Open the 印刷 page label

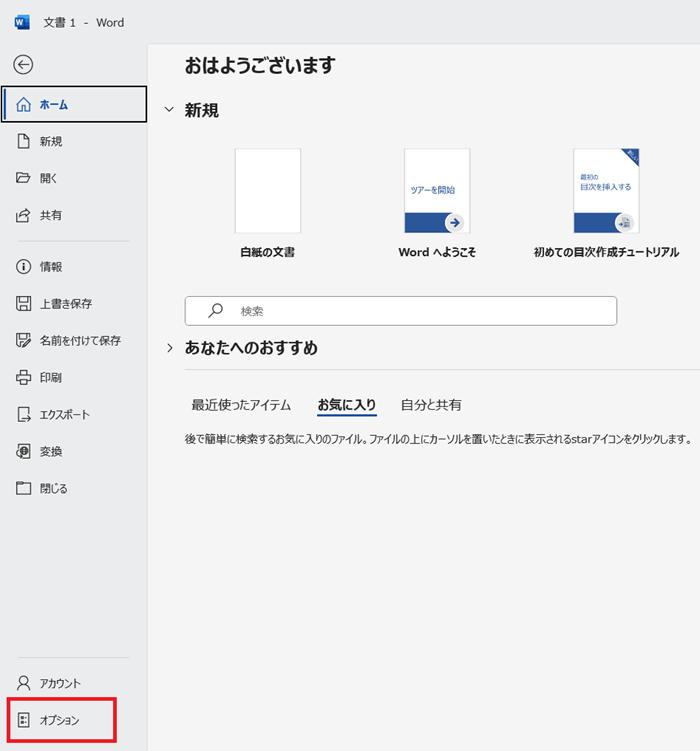point(51,377)
